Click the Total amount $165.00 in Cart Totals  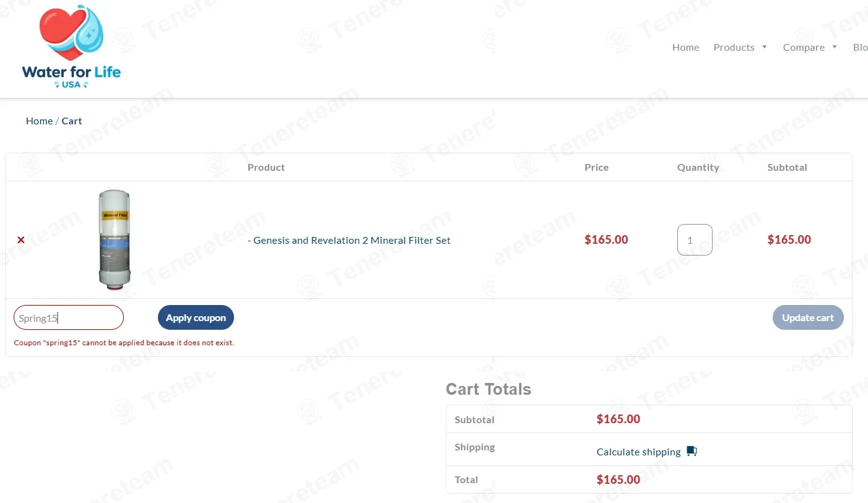coord(618,479)
